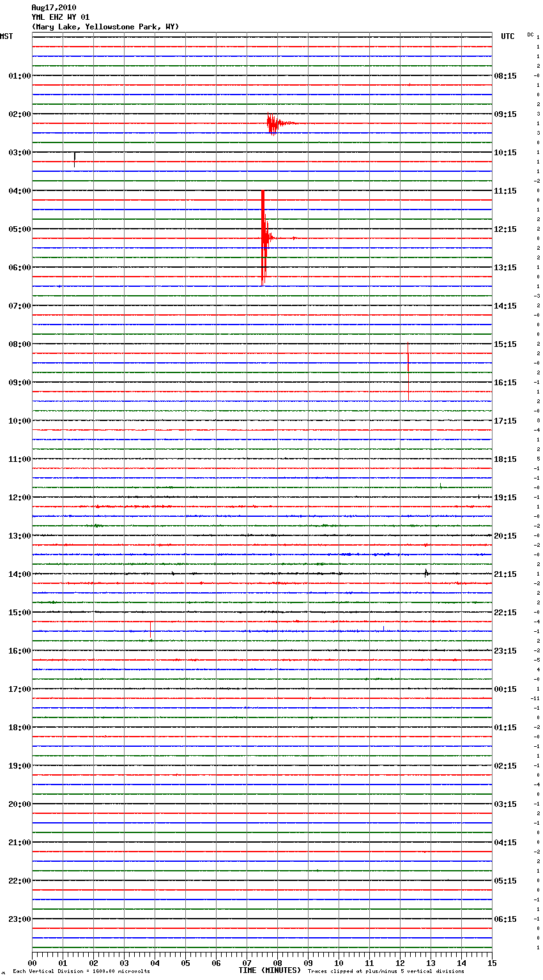The width and height of the screenshot is (543, 980).
Task: Click the black spike on the 03:00 trace
Action: [75, 159]
